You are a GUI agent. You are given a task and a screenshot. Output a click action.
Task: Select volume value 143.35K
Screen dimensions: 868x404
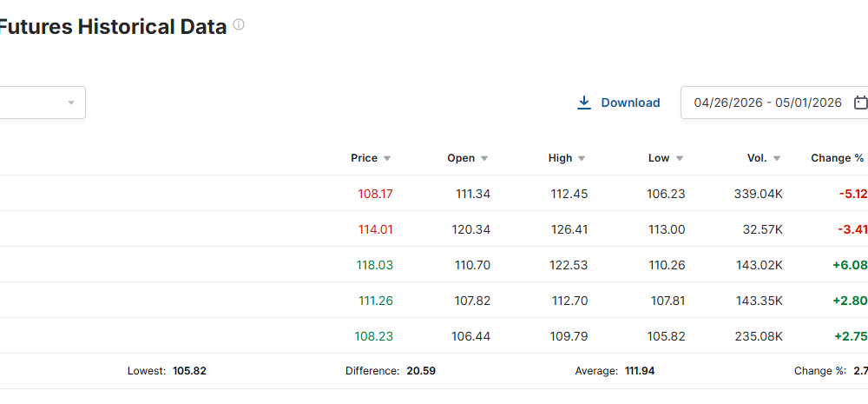pyautogui.click(x=759, y=301)
